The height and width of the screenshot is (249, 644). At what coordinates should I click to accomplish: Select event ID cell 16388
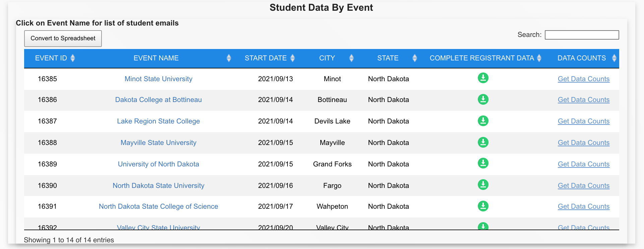[47, 143]
